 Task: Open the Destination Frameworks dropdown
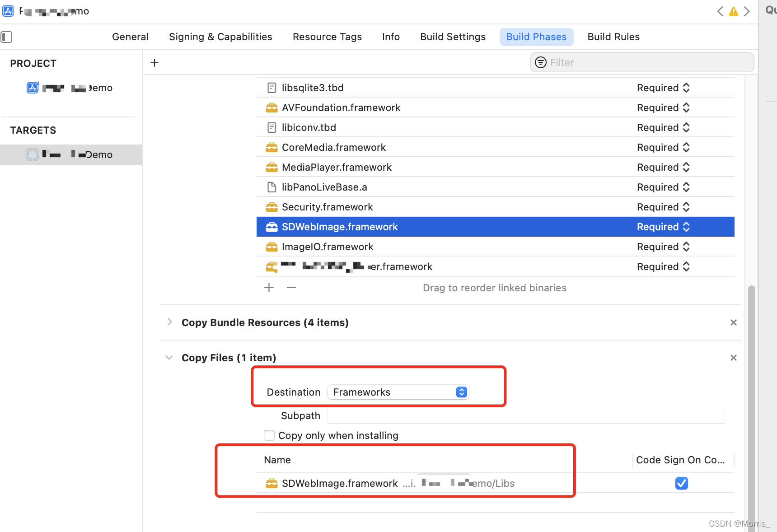pos(398,392)
